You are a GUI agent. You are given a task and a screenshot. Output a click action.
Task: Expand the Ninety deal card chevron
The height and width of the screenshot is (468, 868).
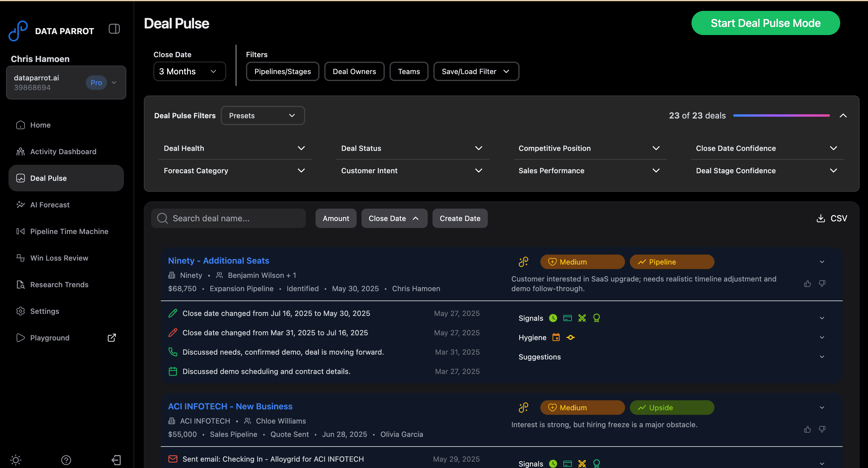[822, 262]
